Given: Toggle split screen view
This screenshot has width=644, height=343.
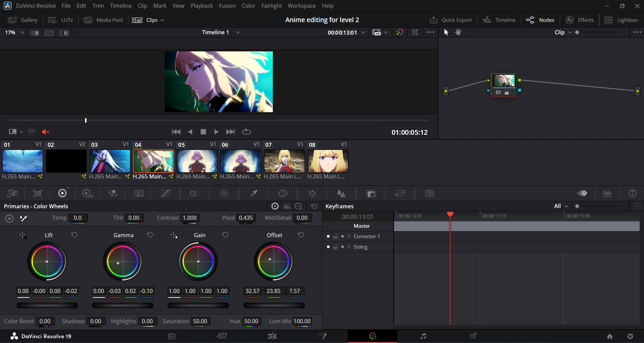Looking at the screenshot, I should [x=49, y=33].
